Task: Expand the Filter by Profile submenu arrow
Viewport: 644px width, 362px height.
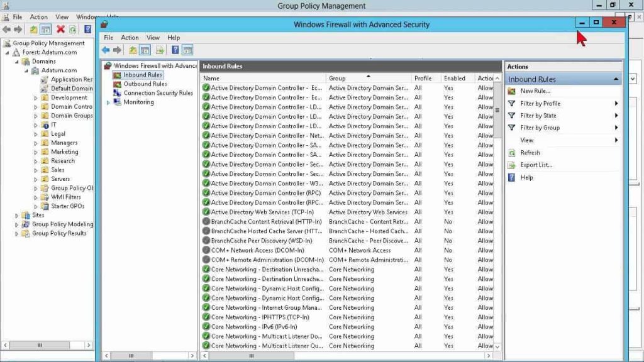Action: pyautogui.click(x=616, y=104)
